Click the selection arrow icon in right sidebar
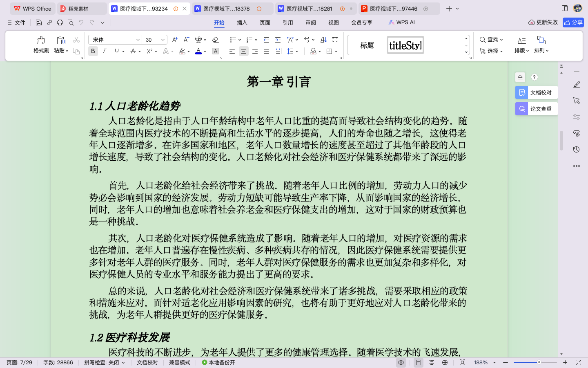Image resolution: width=588 pixels, height=368 pixels. point(577,101)
